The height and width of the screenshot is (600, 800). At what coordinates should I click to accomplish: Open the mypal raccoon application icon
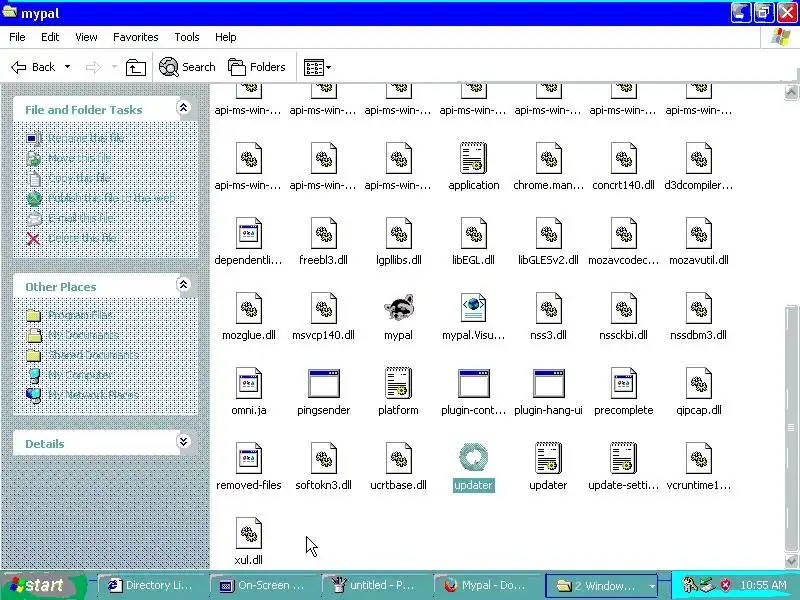[398, 308]
